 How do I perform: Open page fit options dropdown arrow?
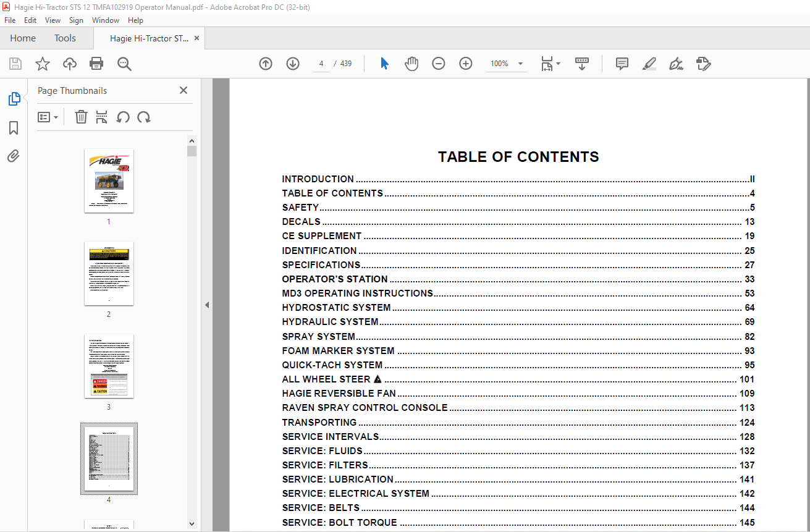click(x=559, y=64)
